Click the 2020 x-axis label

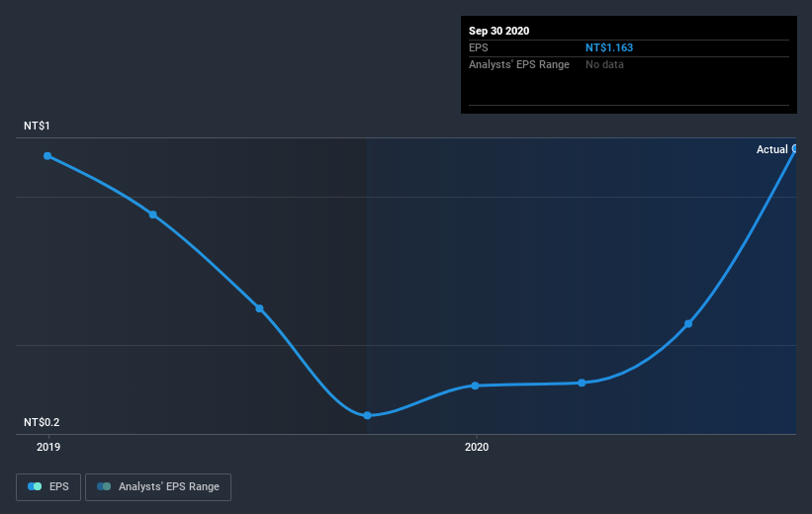pos(477,447)
